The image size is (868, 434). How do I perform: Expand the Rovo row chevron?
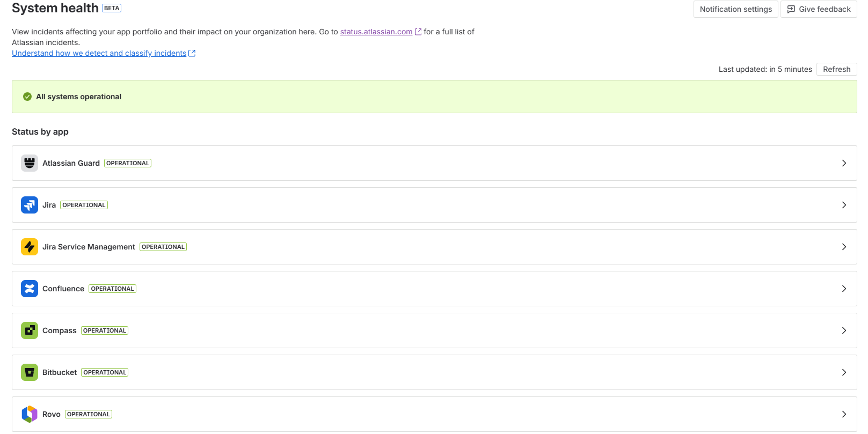point(844,414)
